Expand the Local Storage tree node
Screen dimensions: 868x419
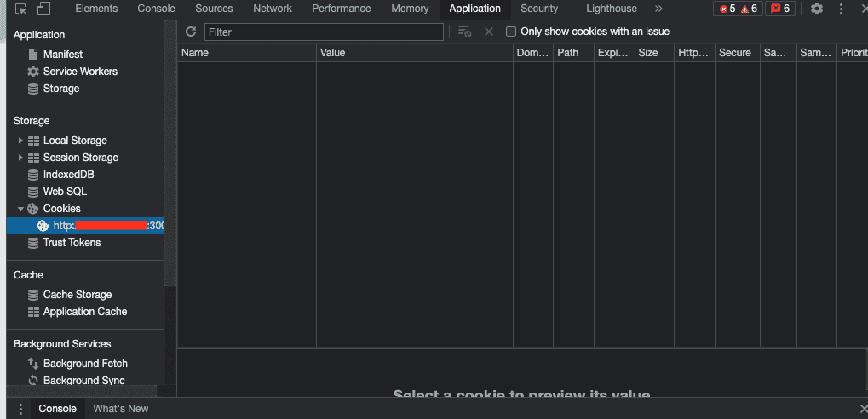tap(21, 141)
